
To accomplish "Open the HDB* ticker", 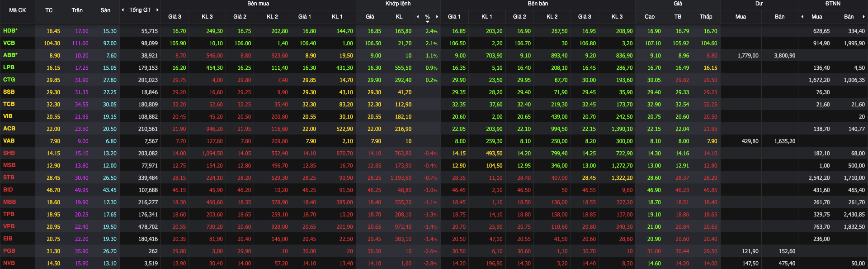I will (x=10, y=31).
